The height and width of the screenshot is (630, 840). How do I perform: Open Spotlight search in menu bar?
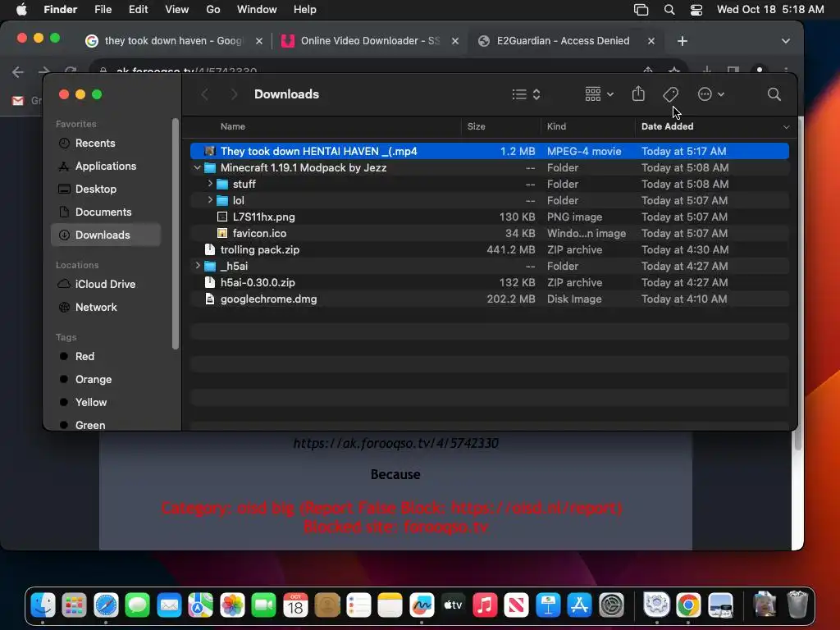tap(669, 10)
